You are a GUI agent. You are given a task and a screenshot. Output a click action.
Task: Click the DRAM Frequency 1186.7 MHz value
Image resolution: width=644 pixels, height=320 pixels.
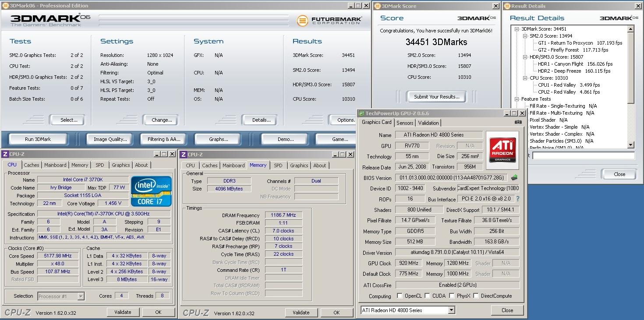(284, 215)
